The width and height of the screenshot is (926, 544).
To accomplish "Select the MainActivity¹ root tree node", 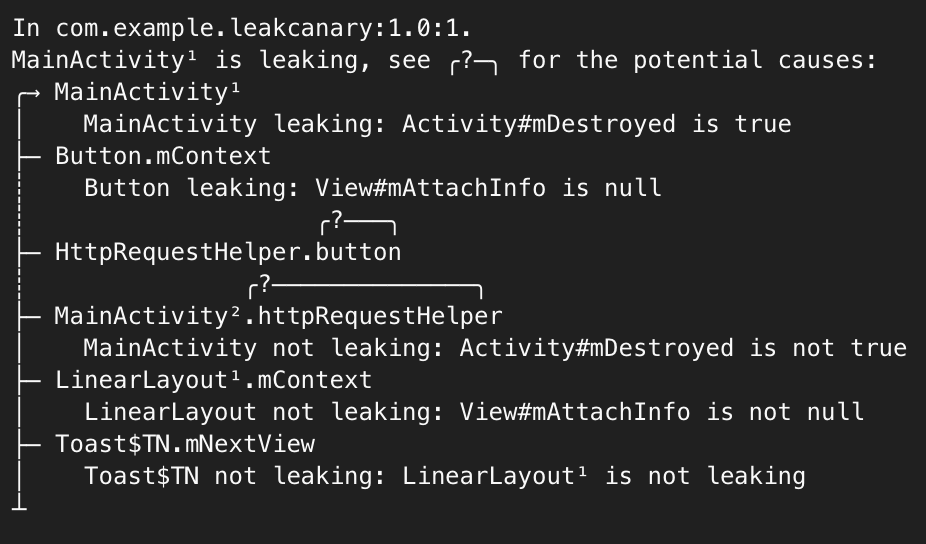I will tap(147, 93).
